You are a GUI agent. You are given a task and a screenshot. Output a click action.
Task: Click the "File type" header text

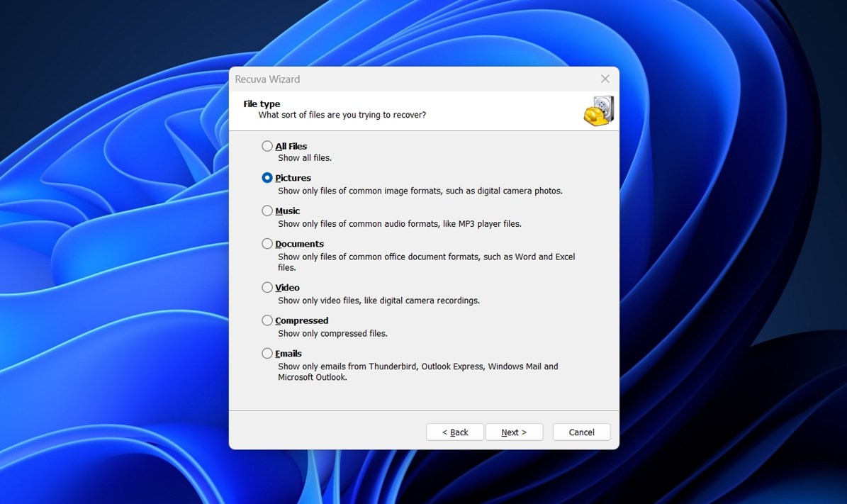tap(262, 104)
